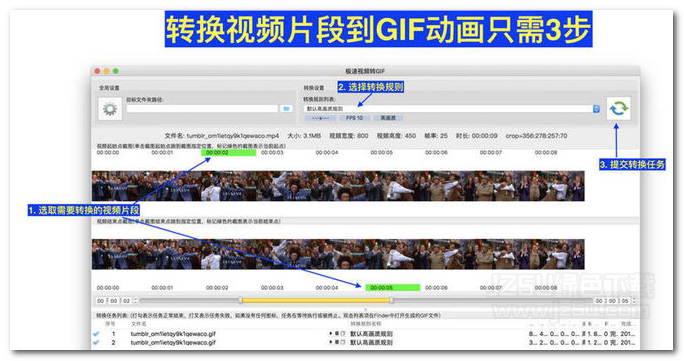Click 默认高画质规则 in task row 2
The image size is (684, 361).
[371, 343]
